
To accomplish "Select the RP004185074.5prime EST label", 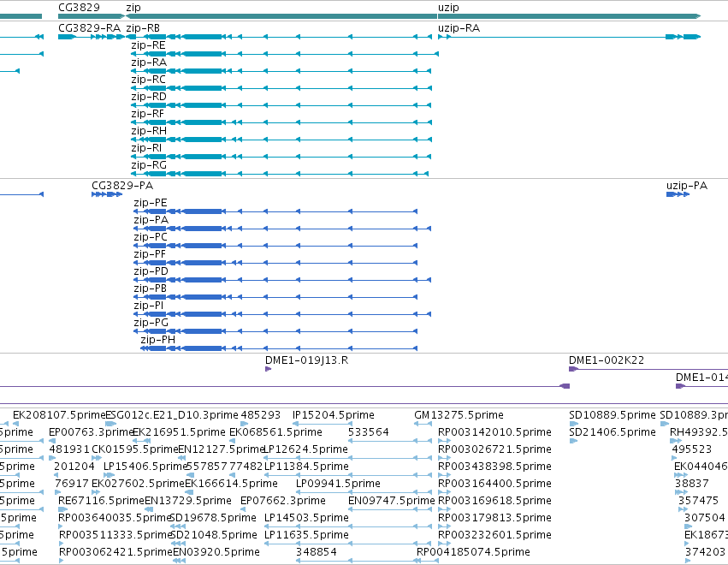I will pyautogui.click(x=473, y=552).
